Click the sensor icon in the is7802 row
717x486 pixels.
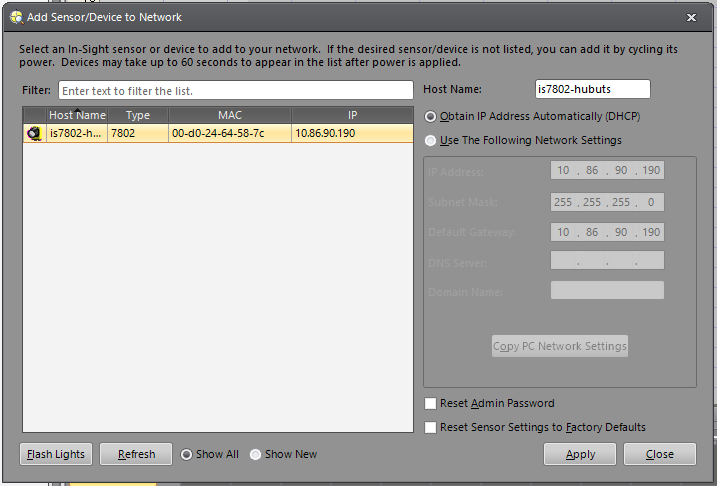pos(34,134)
